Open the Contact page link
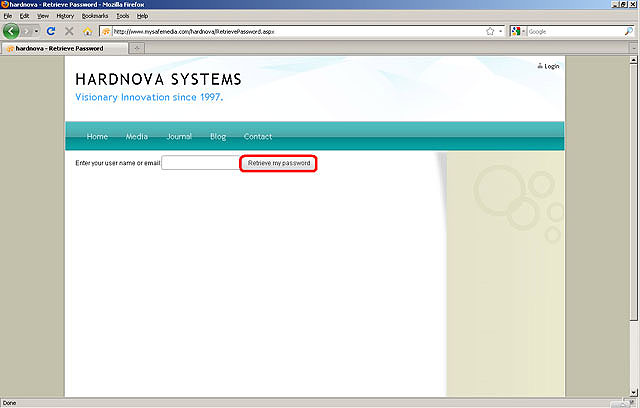 tap(258, 137)
